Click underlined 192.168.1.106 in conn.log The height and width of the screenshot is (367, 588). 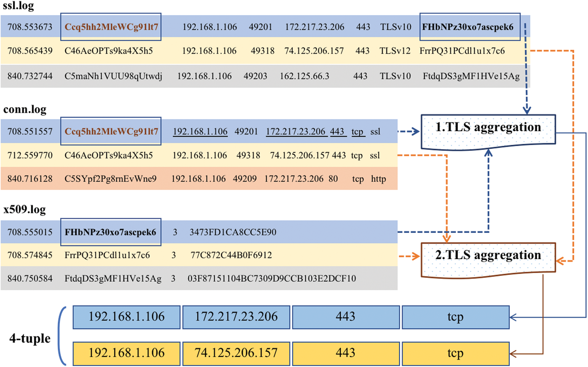click(200, 131)
